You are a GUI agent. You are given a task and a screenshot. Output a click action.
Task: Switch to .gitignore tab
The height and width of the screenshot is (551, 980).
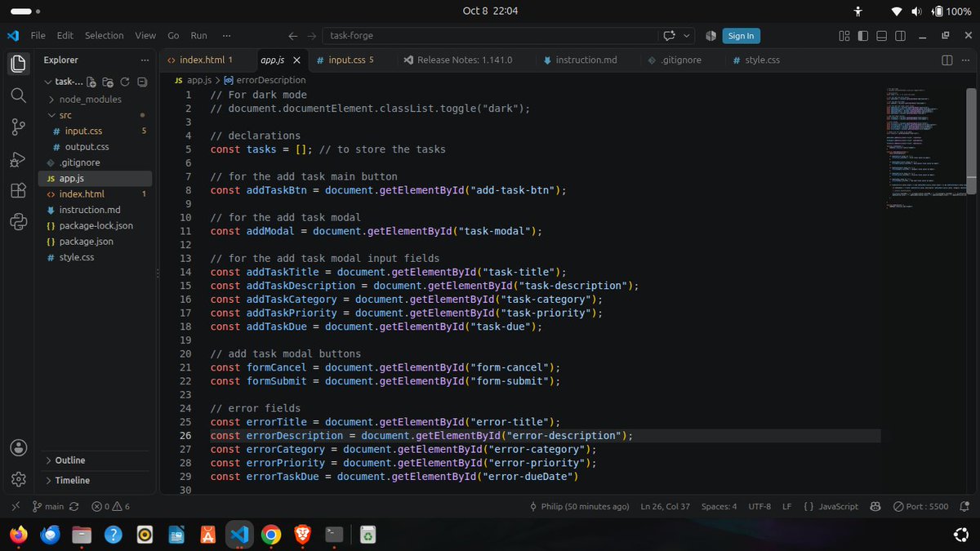pos(680,60)
